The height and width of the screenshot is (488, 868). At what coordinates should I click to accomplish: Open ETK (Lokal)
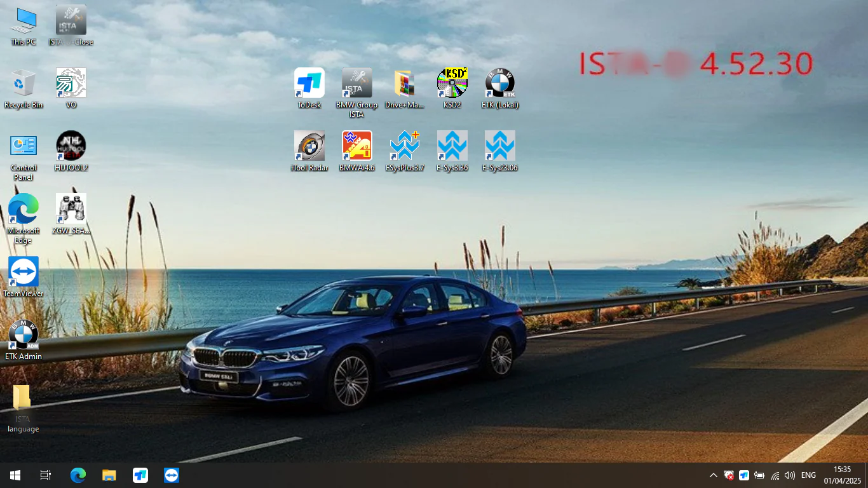coord(500,83)
